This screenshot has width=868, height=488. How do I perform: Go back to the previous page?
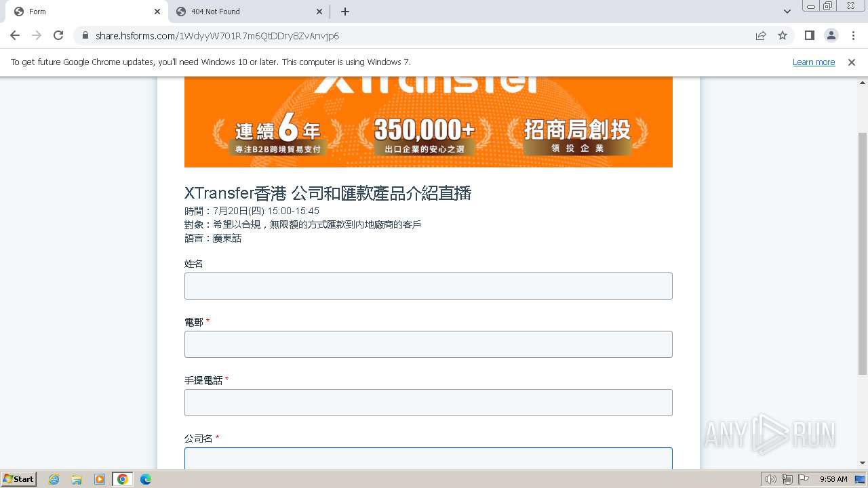pyautogui.click(x=15, y=35)
